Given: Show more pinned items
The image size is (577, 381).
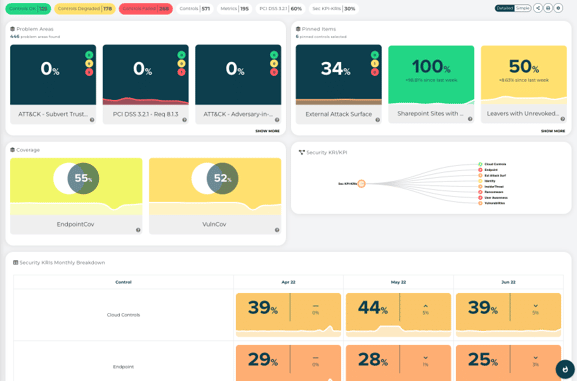Looking at the screenshot, I should click(553, 131).
